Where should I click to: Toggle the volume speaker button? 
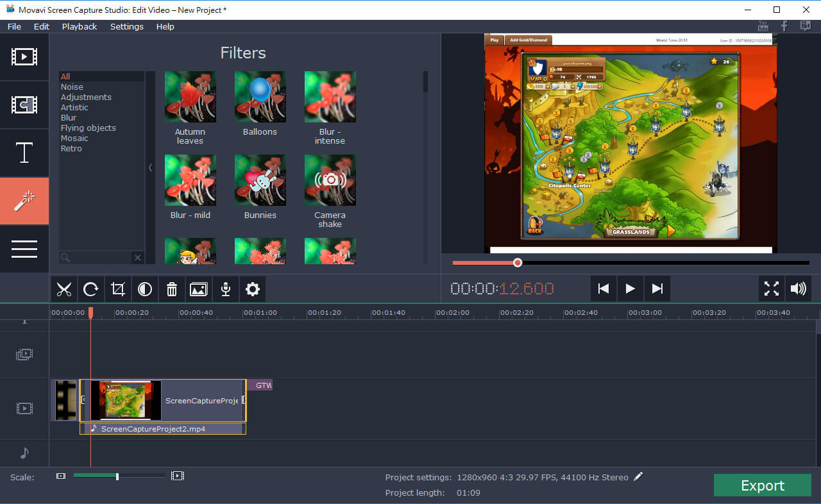798,289
